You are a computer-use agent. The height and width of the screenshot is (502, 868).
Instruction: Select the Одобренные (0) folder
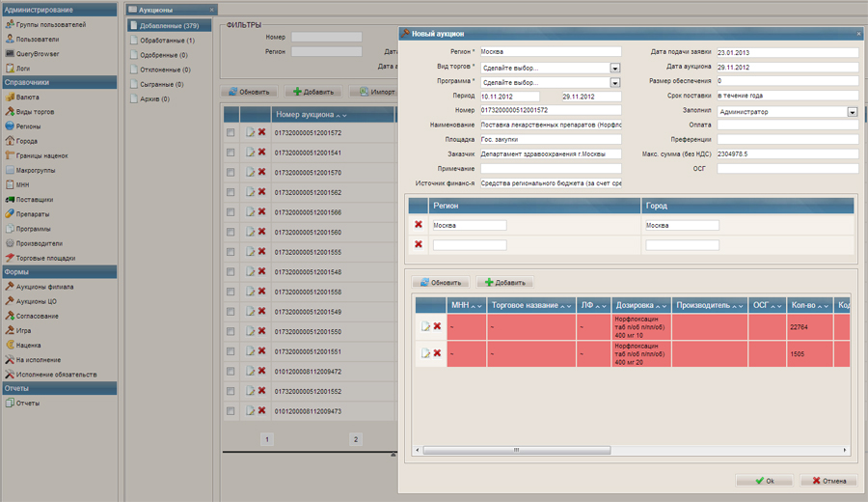pyautogui.click(x=163, y=55)
